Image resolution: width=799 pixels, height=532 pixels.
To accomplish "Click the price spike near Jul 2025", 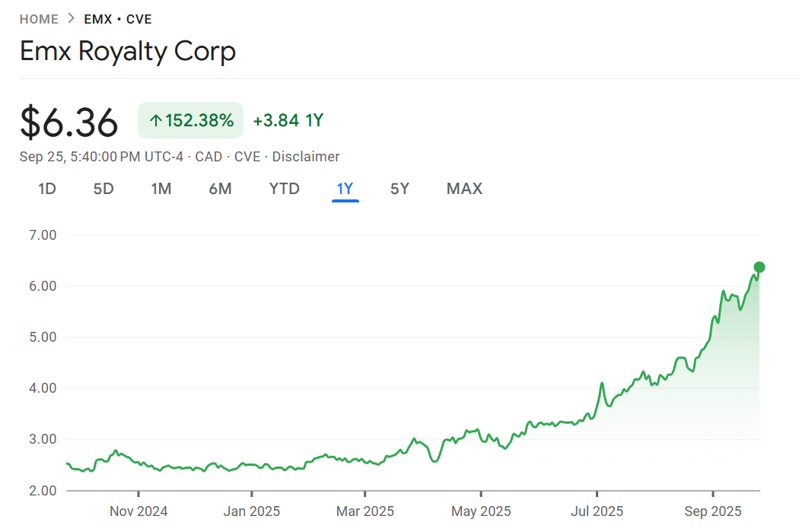I will (601, 383).
